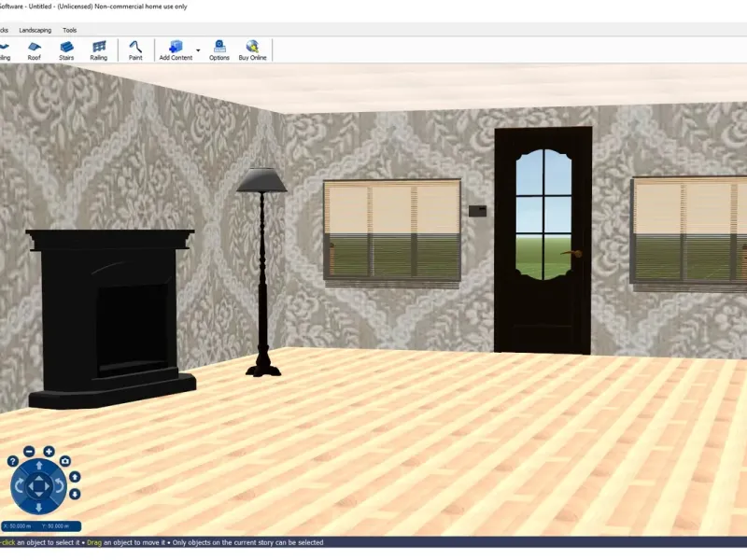Screen dimensions: 747x560
Task: Open the Tools menu tab
Action: click(69, 30)
